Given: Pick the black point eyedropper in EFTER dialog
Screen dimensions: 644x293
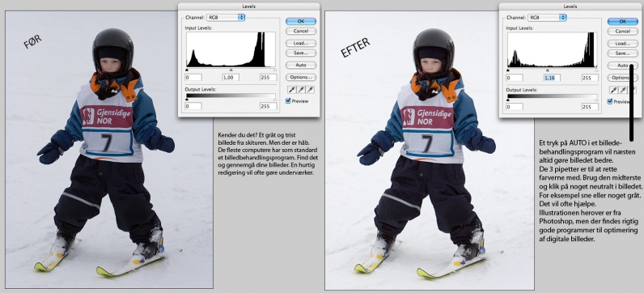Looking at the screenshot, I should (613, 90).
